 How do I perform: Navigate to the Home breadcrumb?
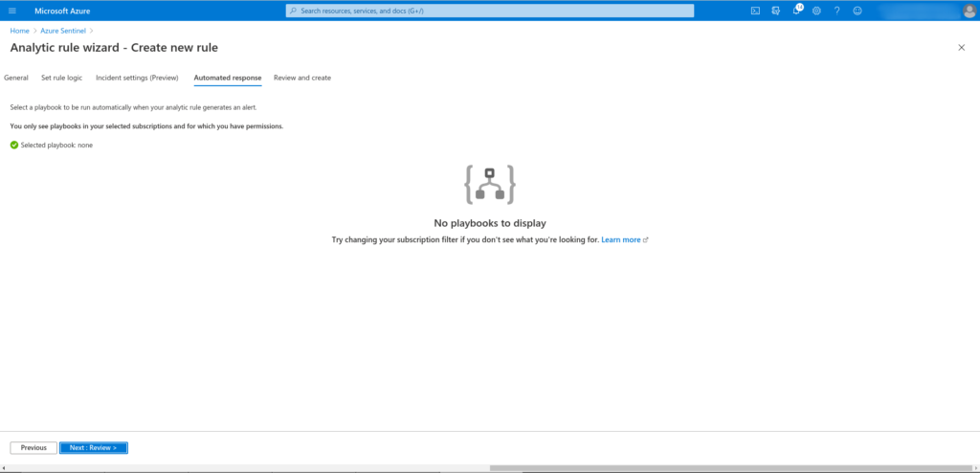tap(19, 31)
